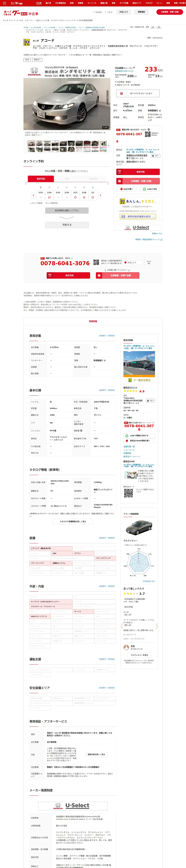Select the 車両詳細 tab
Screen dimensions: 186x868
click(93, 321)
